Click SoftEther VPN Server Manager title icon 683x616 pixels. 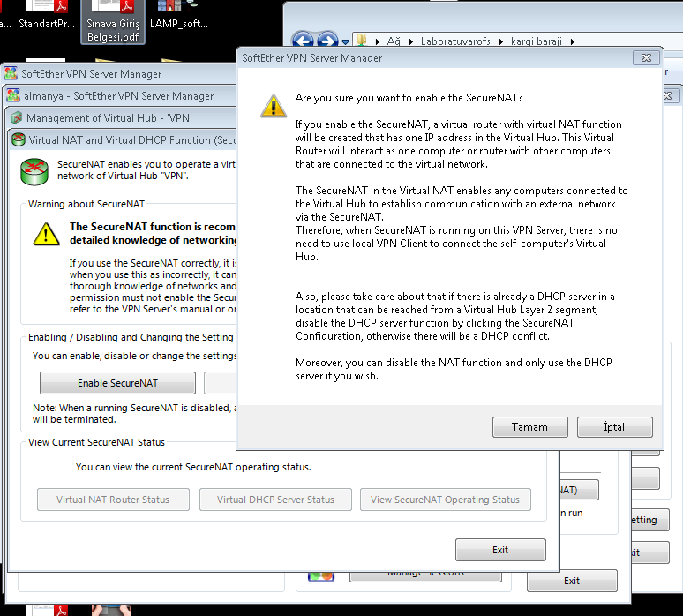11,73
